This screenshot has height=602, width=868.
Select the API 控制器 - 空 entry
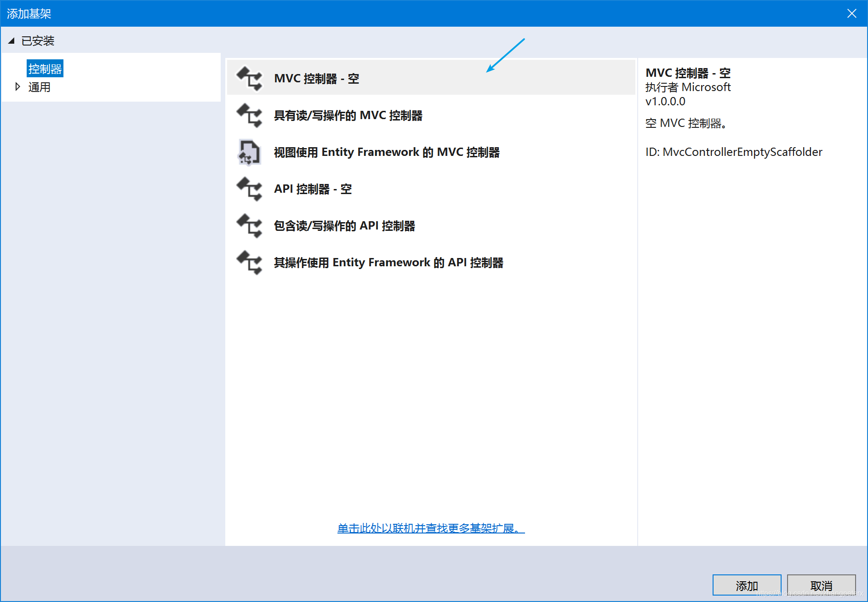[x=431, y=189]
